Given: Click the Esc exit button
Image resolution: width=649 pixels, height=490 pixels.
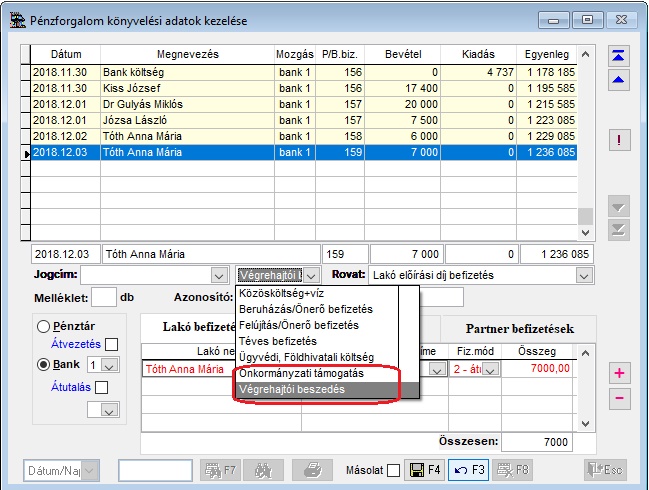Looking at the screenshot, I should (604, 468).
